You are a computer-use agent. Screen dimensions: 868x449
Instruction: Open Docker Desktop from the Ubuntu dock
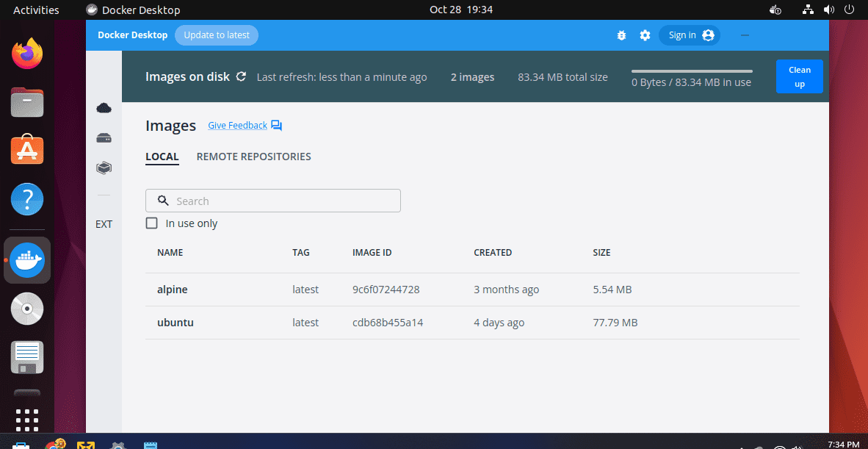click(26, 259)
